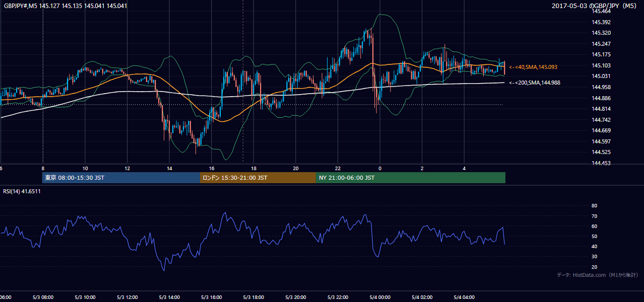Image resolution: width=644 pixels, height=302 pixels.
Task: Click hour 22 on the price chart axis
Action: [x=338, y=168]
